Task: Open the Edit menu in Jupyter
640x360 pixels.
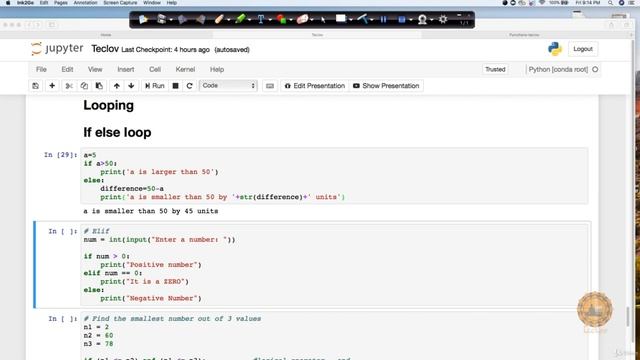Action: [67, 69]
